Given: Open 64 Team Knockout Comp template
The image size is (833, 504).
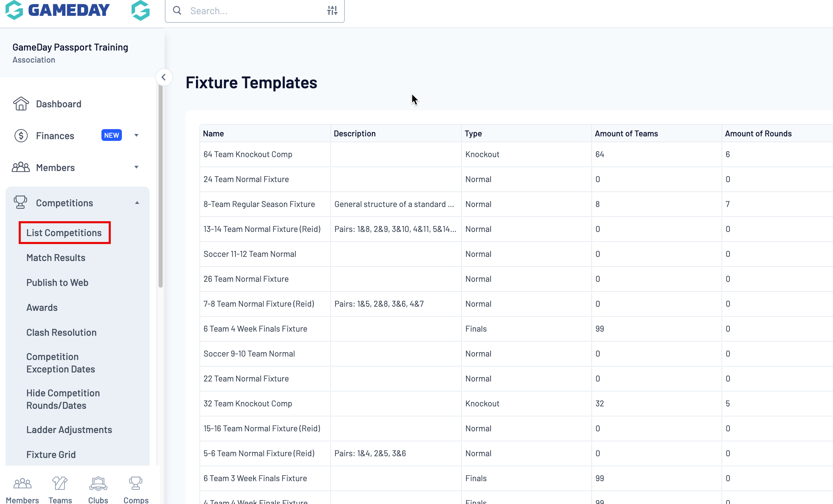Looking at the screenshot, I should point(248,154).
